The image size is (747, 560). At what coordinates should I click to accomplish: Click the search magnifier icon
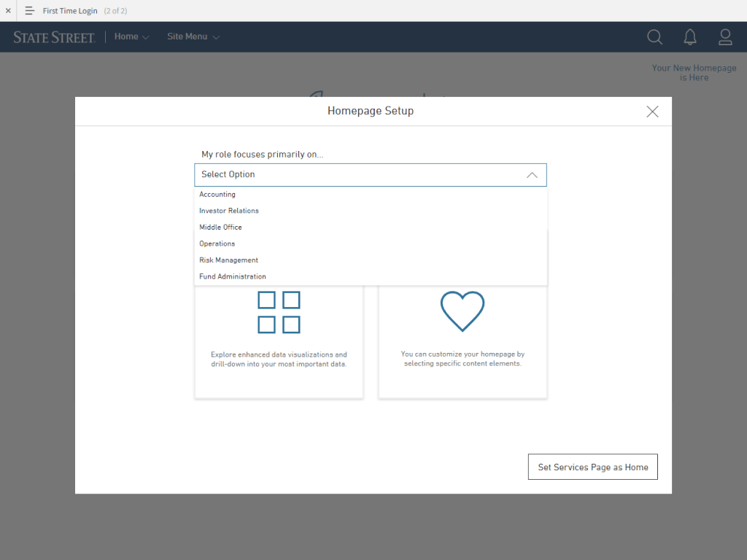click(x=654, y=37)
